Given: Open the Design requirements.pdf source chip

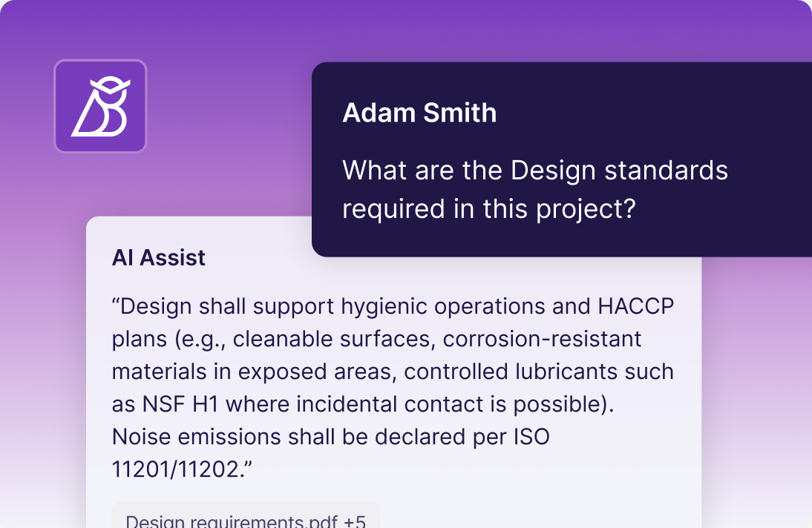Looking at the screenshot, I should (x=246, y=518).
